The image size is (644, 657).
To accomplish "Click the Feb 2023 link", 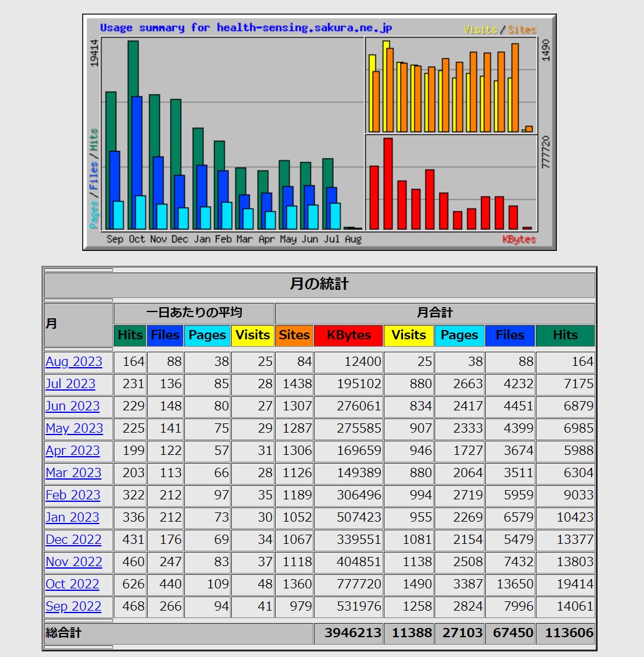I will click(x=72, y=495).
